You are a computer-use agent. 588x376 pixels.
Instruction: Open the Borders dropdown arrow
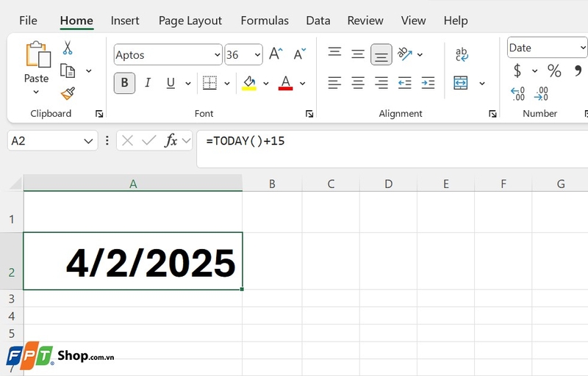pos(227,83)
